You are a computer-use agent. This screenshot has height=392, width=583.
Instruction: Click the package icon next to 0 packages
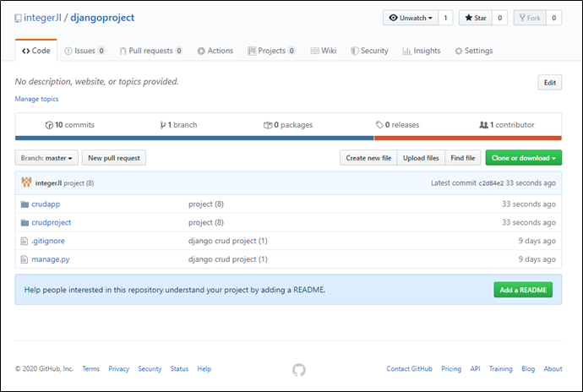(268, 125)
